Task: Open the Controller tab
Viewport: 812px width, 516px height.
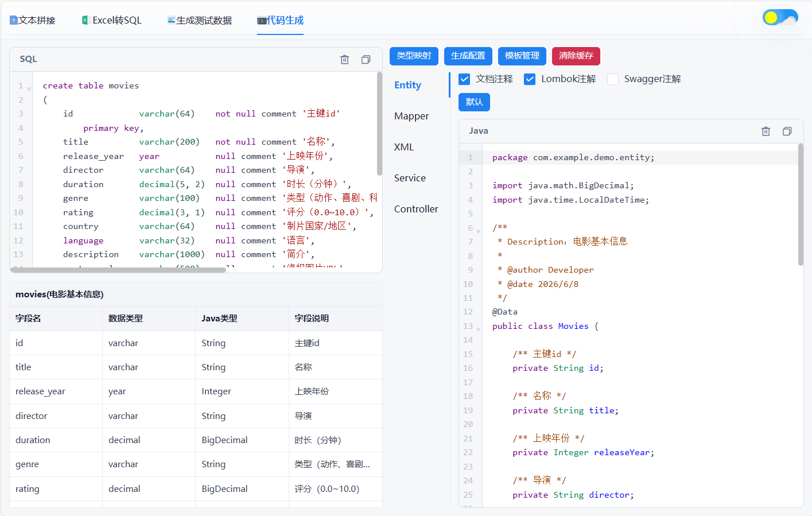Action: click(416, 209)
